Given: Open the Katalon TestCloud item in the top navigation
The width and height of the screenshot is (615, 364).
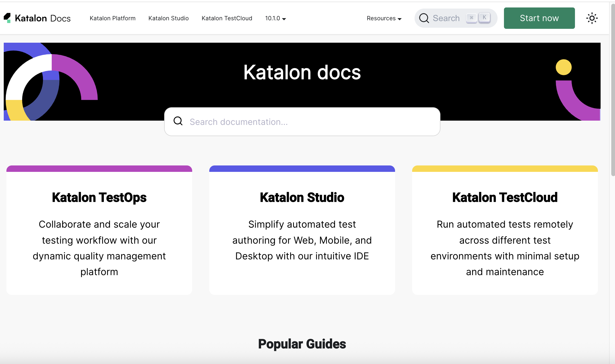Looking at the screenshot, I should (x=227, y=18).
